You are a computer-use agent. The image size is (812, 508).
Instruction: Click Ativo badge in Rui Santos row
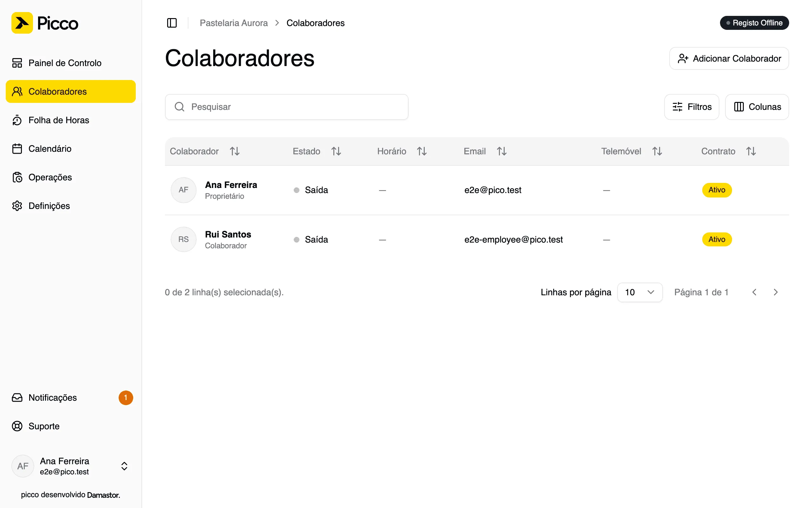pyautogui.click(x=717, y=239)
